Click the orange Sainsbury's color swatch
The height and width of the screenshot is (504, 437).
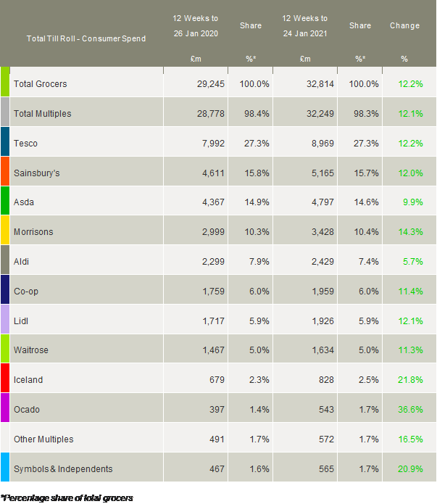pyautogui.click(x=4, y=172)
